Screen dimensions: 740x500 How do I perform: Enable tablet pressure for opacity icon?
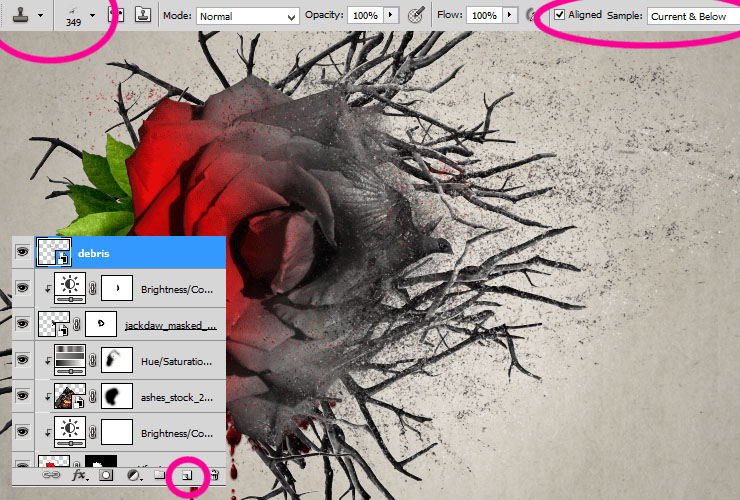pos(416,15)
